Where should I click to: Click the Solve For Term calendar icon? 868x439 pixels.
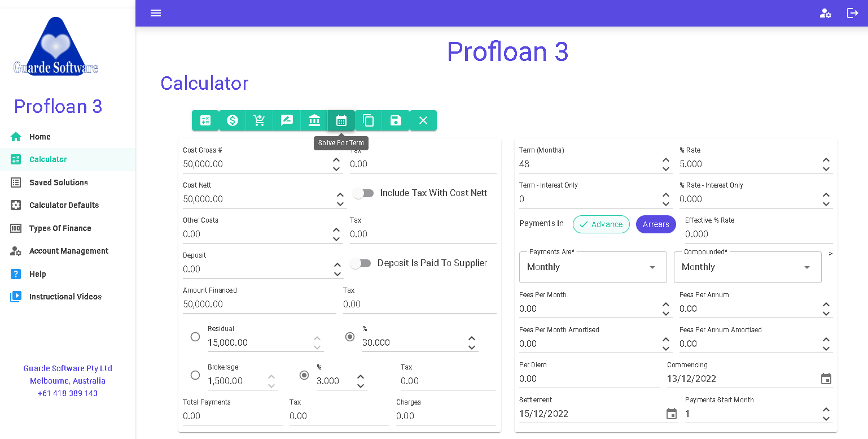point(341,120)
